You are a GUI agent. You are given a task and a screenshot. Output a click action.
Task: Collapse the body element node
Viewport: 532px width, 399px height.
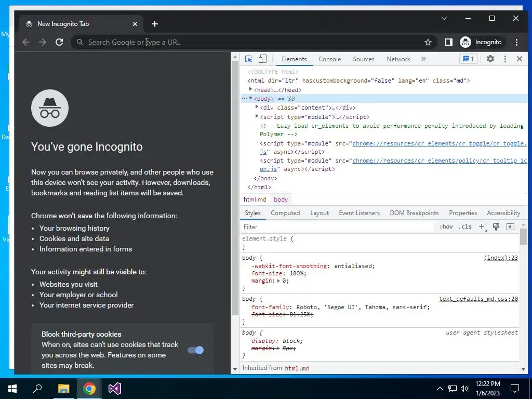click(251, 98)
